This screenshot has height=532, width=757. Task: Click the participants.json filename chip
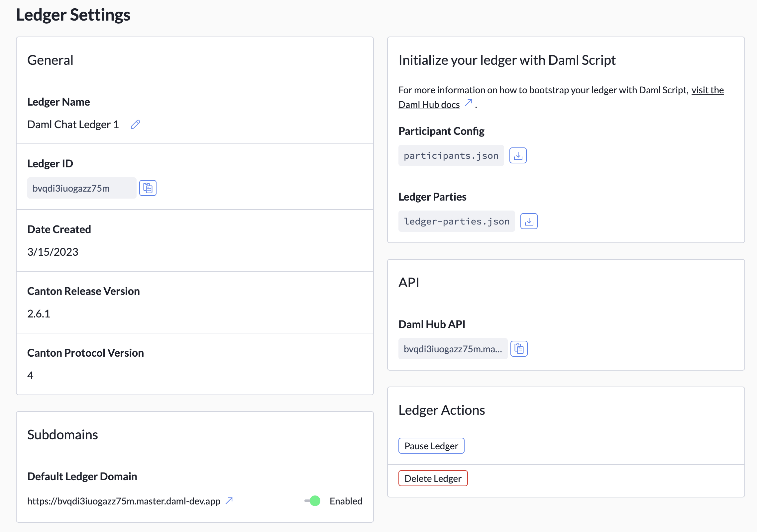pyautogui.click(x=451, y=155)
